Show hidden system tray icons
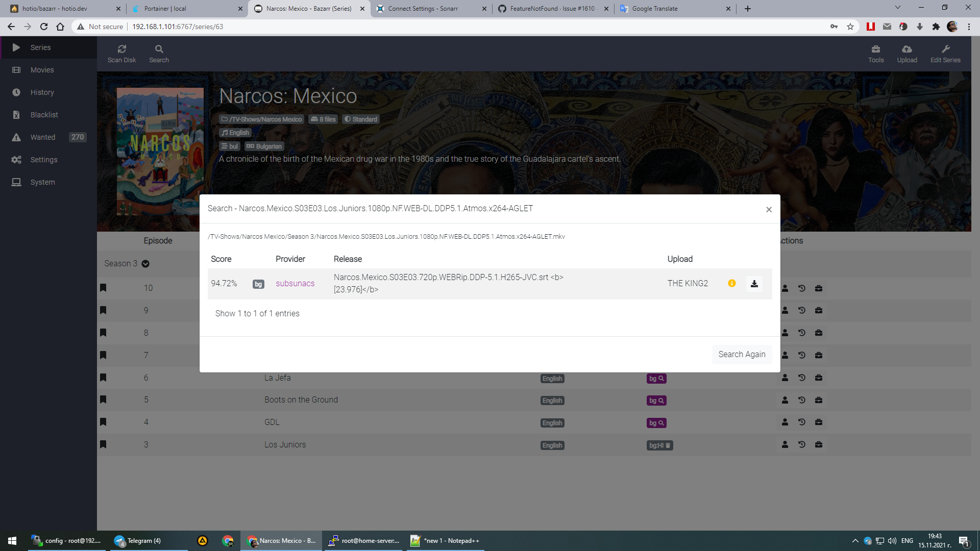This screenshot has width=980, height=551. 855,541
